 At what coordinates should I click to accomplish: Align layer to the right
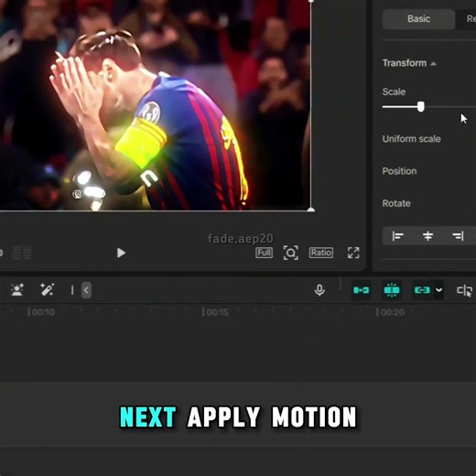pos(458,236)
